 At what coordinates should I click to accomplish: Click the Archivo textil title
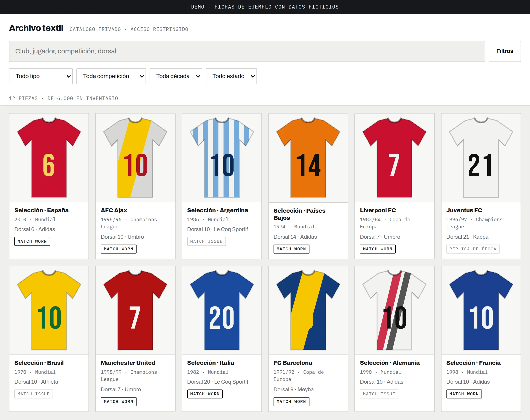[36, 28]
